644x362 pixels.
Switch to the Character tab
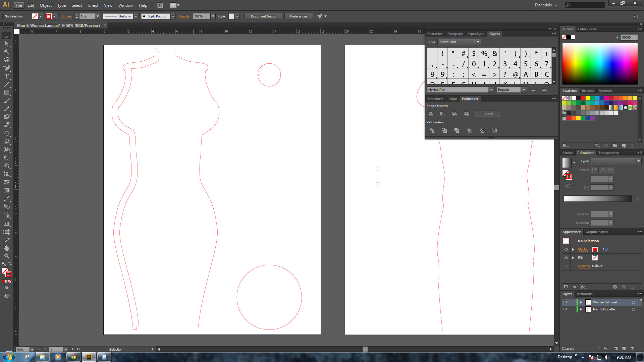point(435,34)
